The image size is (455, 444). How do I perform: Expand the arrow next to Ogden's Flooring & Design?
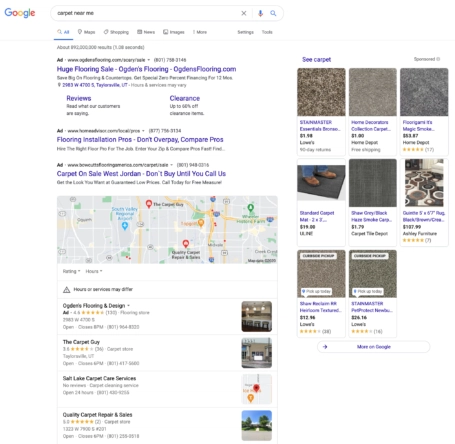click(128, 306)
